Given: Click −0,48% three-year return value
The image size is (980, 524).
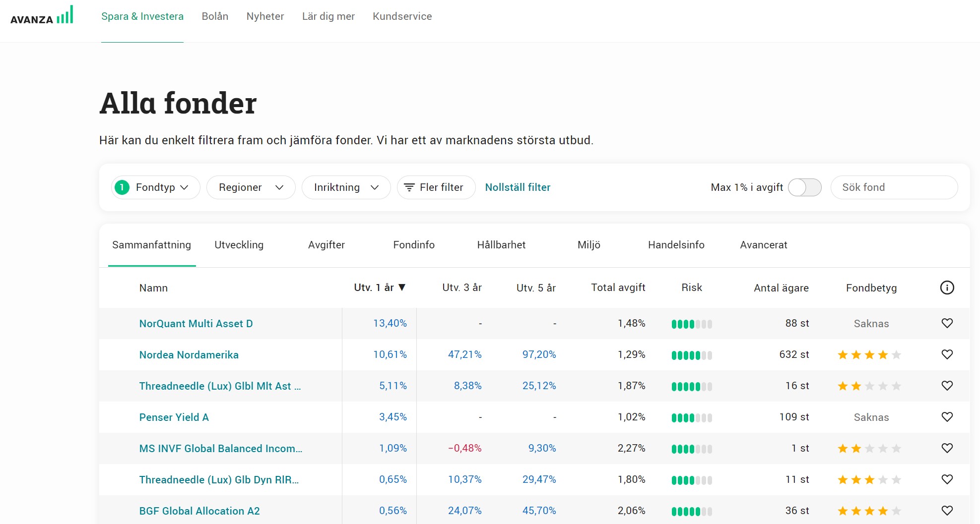Looking at the screenshot, I should click(464, 448).
